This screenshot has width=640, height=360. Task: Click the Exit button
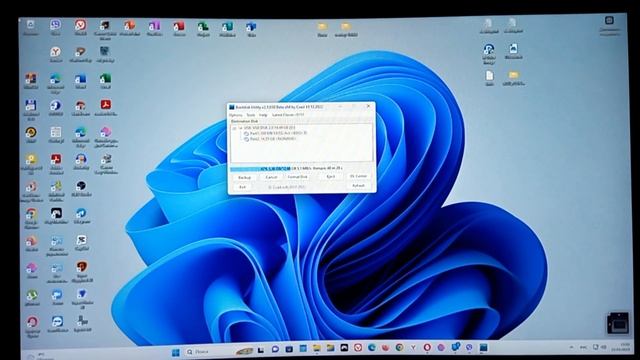[242, 187]
